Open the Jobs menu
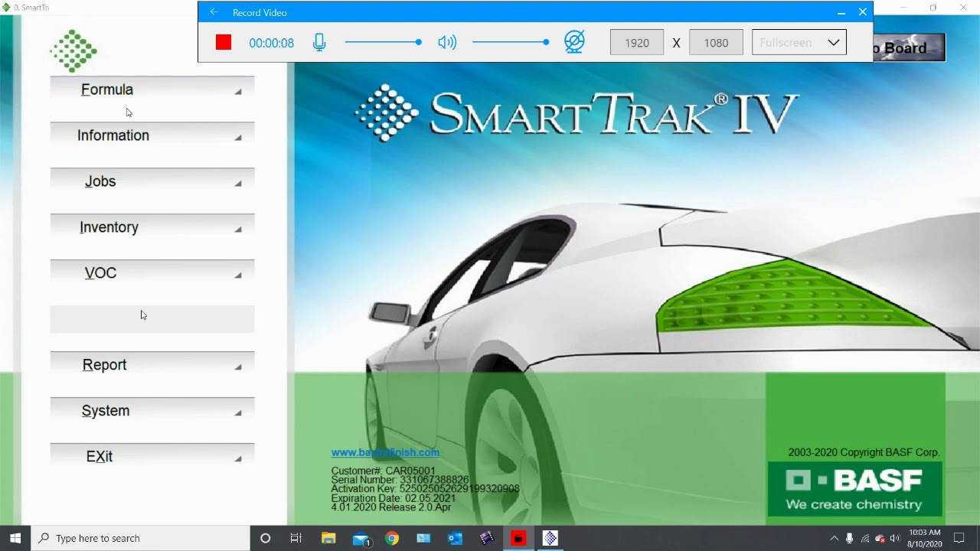Image resolution: width=980 pixels, height=551 pixels. (152, 181)
